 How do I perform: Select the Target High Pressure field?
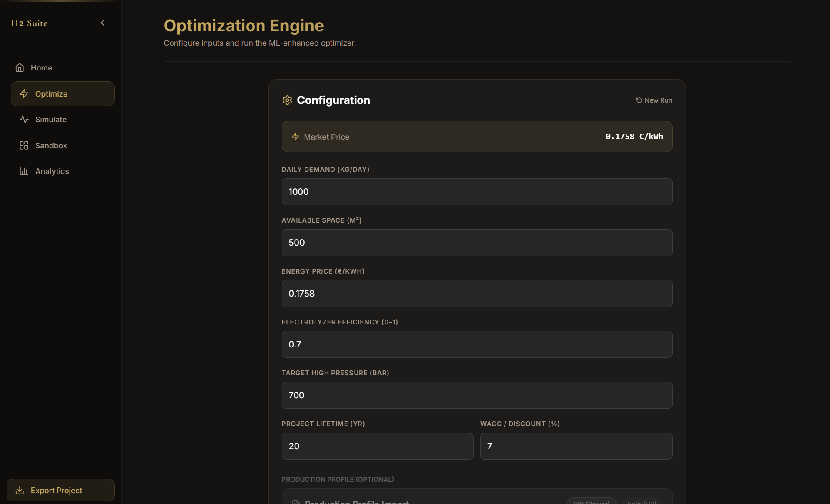(x=477, y=395)
